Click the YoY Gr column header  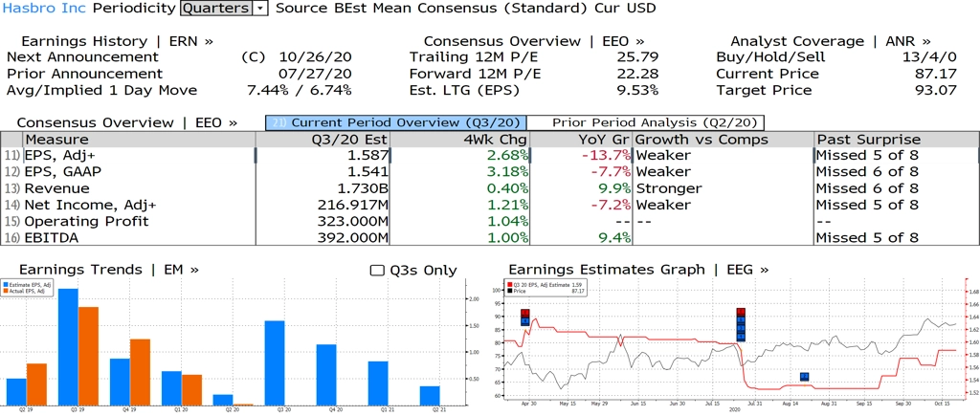click(581, 140)
